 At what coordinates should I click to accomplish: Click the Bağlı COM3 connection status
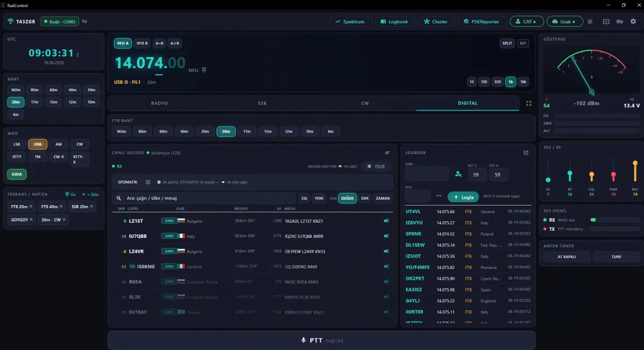pyautogui.click(x=60, y=21)
